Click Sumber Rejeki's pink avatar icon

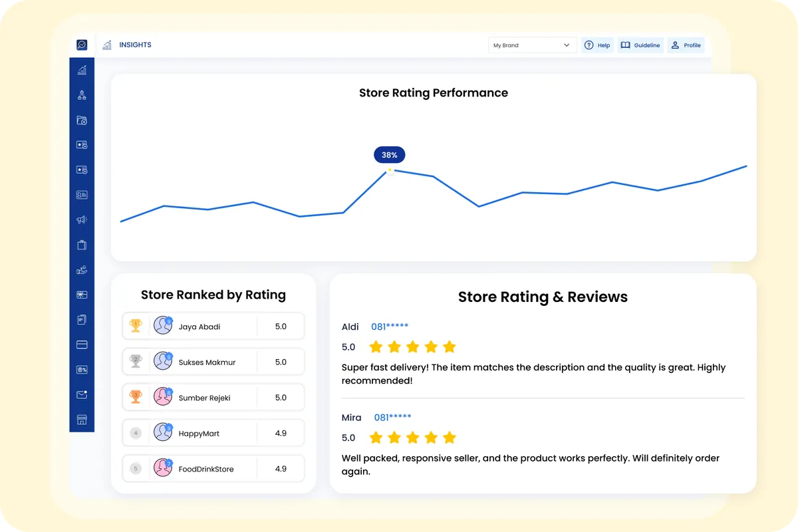tap(163, 396)
